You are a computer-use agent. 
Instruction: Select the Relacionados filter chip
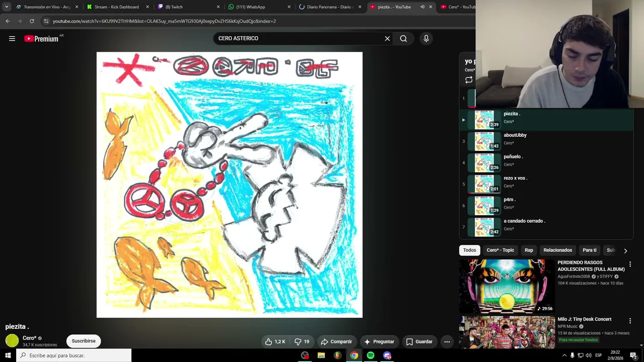pos(557,250)
